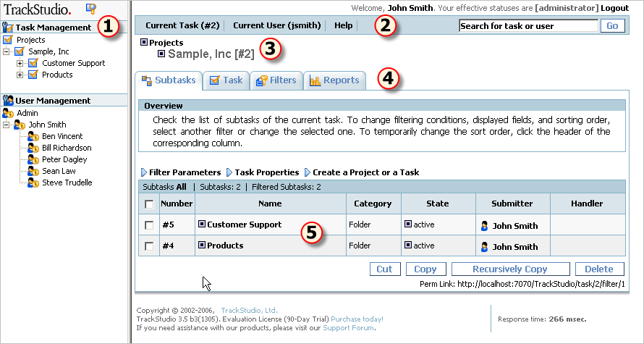Expand the Task Properties section

(263, 172)
